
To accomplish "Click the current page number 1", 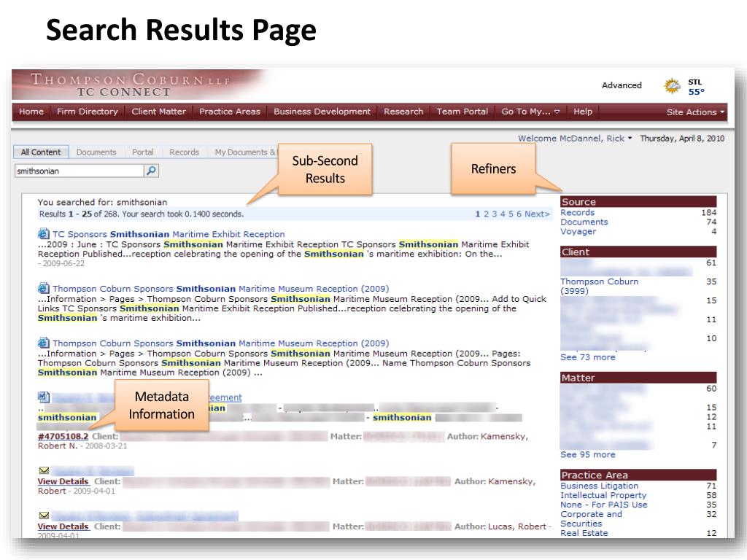I will click(478, 214).
